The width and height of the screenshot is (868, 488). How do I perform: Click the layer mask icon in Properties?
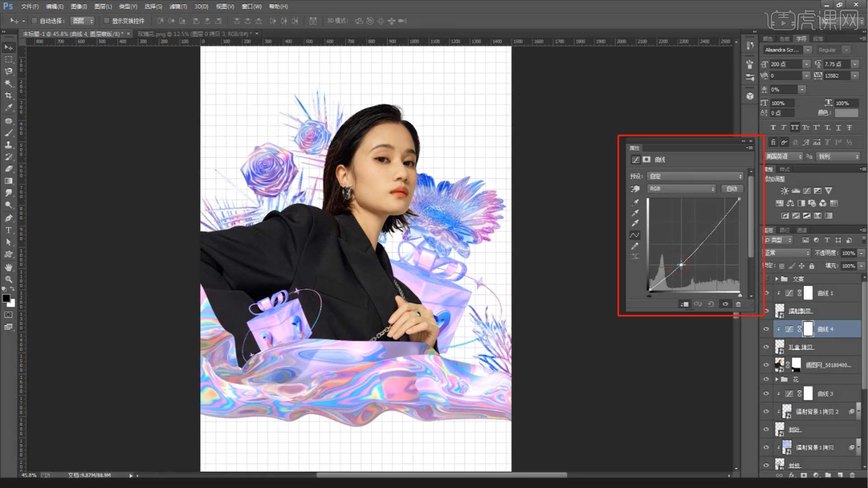click(646, 160)
